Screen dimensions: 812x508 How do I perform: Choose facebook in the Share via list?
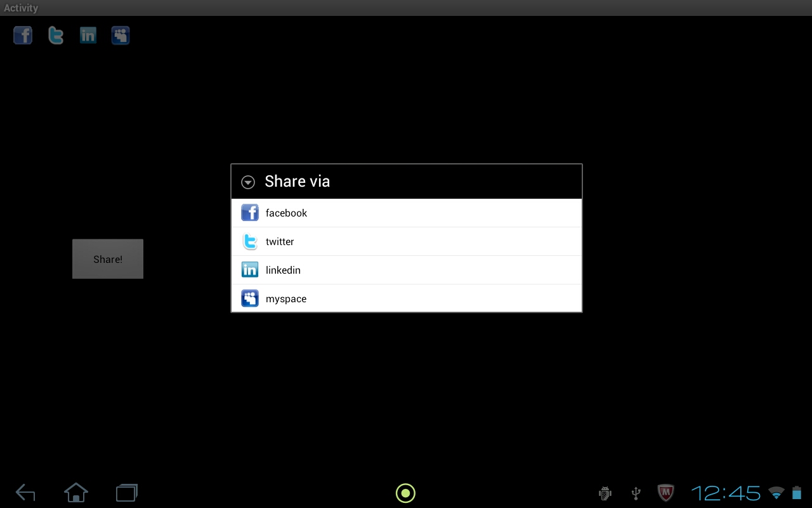coord(407,213)
